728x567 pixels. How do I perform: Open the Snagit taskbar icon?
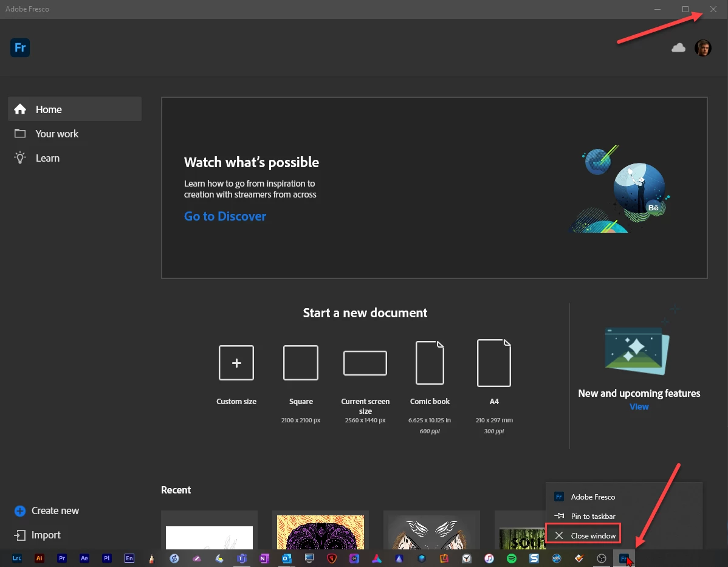pyautogui.click(x=534, y=558)
